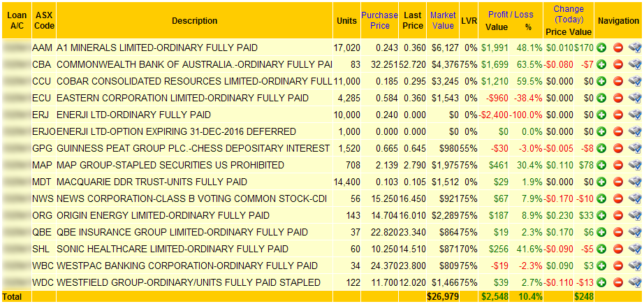Screen dimensions: 644x304
Task: Click the green plus icon for SHL
Action: tap(601, 249)
